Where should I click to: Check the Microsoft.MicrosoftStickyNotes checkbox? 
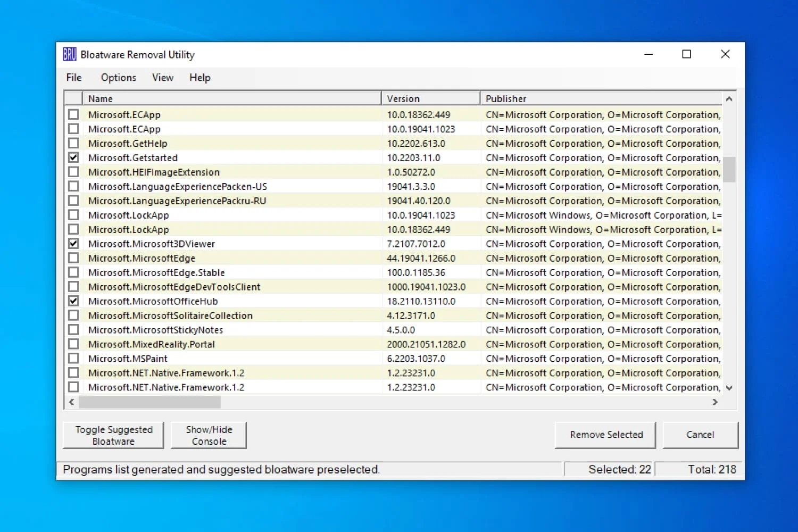tap(73, 330)
